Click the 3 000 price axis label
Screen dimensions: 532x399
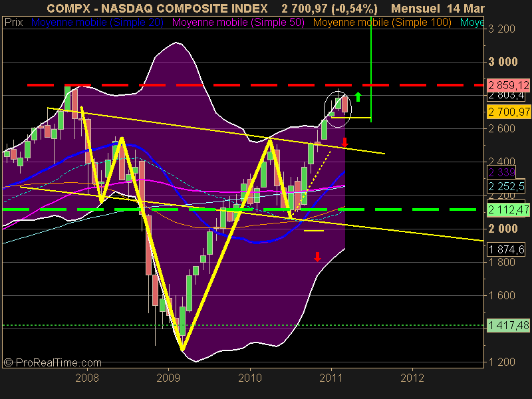[x=503, y=62]
